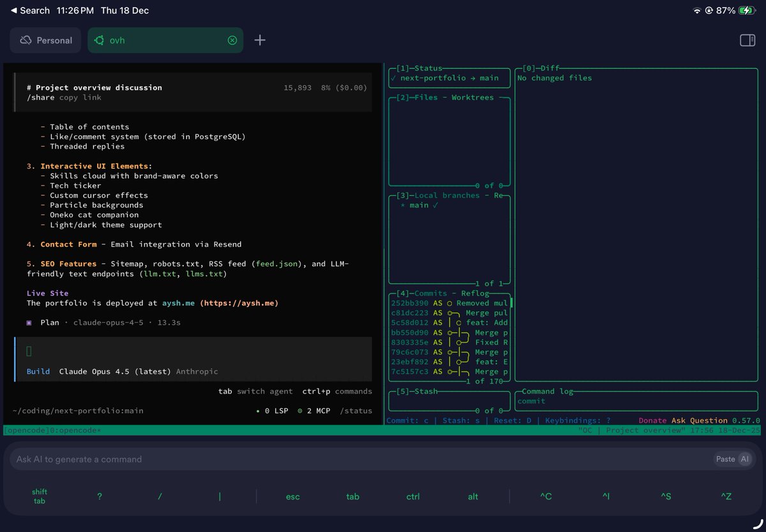Go back to Search
The image size is (766, 532).
click(30, 10)
